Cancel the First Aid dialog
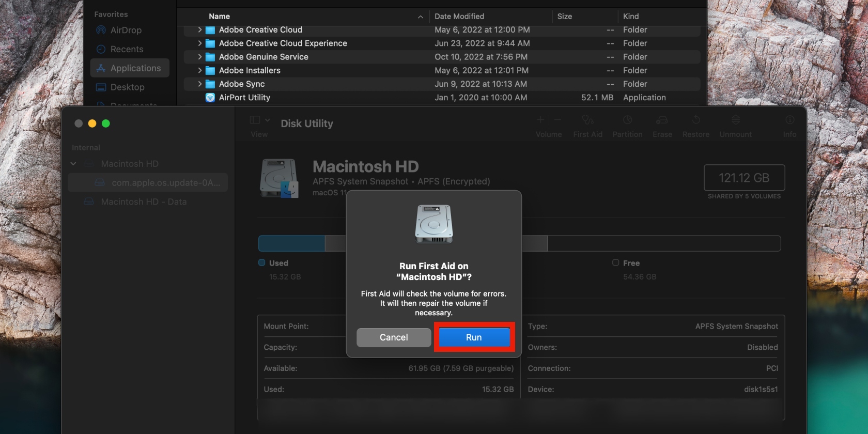This screenshot has height=434, width=868. coord(394,337)
